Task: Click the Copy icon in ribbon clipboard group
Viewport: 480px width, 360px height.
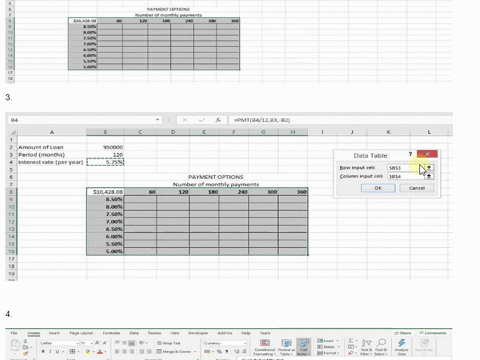Action: pyautogui.click(x=25, y=347)
